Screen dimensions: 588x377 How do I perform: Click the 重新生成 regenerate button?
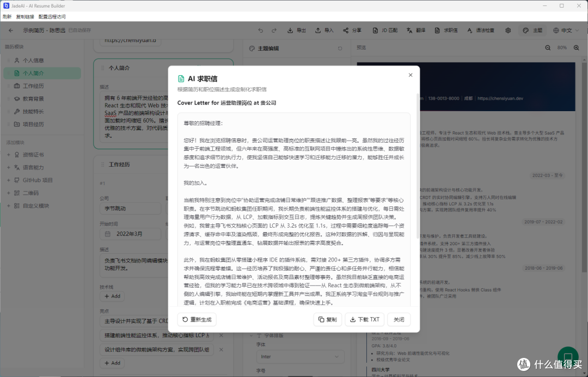[197, 320]
